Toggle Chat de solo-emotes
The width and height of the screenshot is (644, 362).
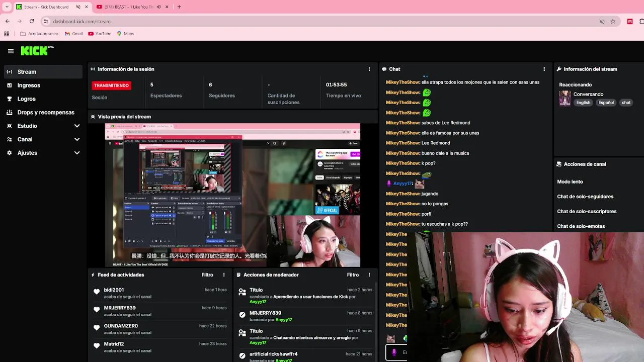(x=581, y=226)
